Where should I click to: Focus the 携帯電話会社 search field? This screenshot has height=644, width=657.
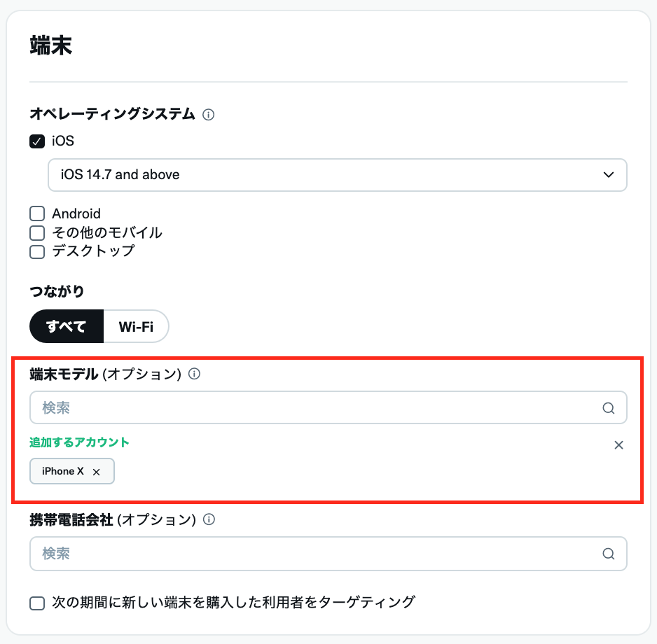[x=315, y=554]
